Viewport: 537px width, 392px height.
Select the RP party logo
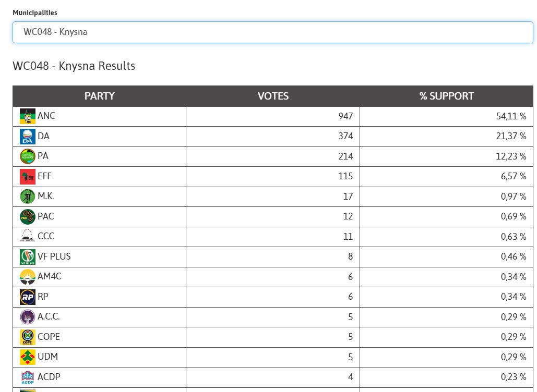tap(27, 297)
